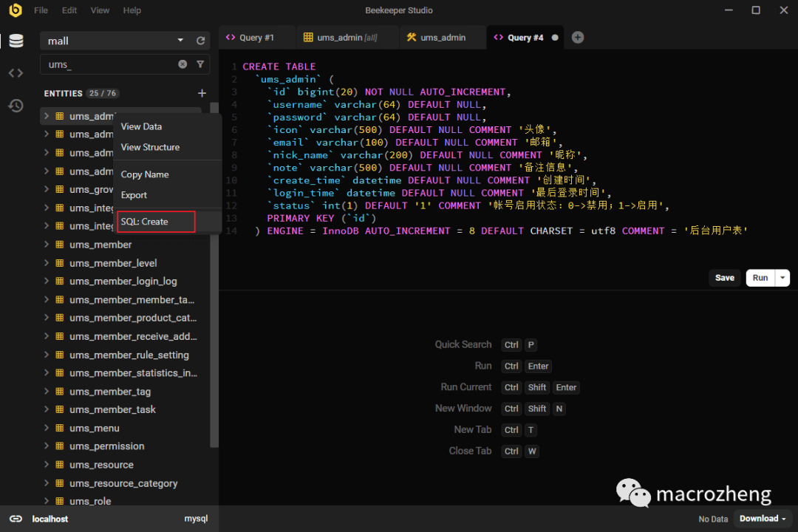Open the Edit menu
This screenshot has height=532, width=798.
point(69,10)
